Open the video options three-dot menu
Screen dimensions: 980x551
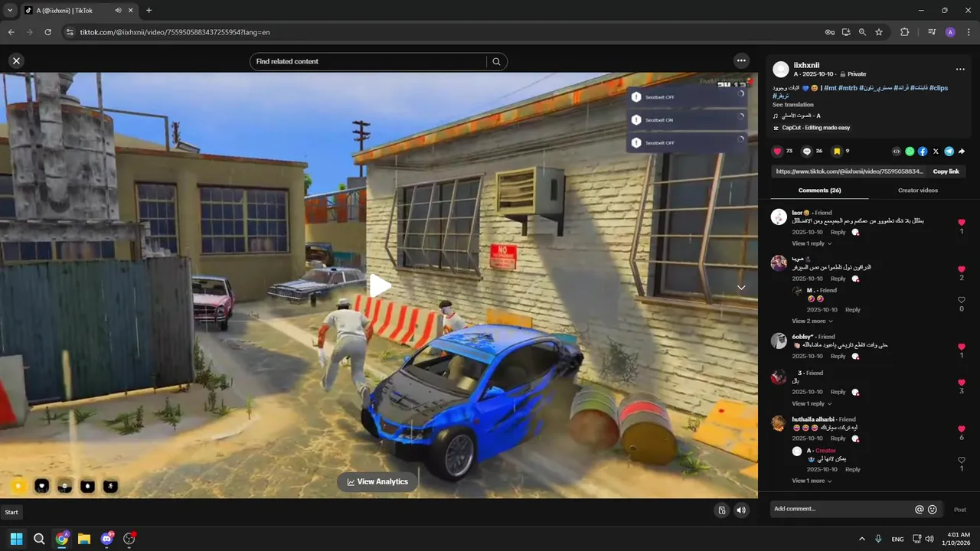pos(741,60)
